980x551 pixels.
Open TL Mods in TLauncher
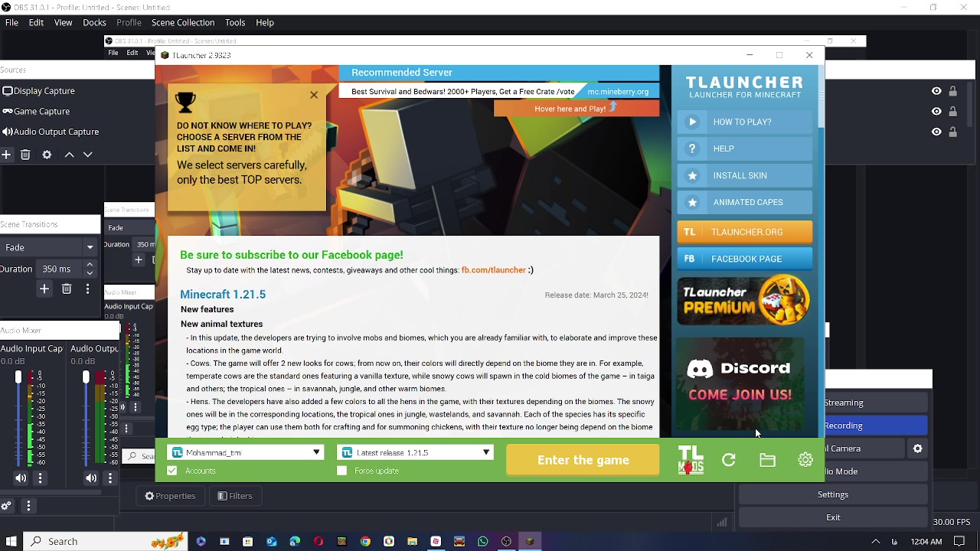point(691,460)
